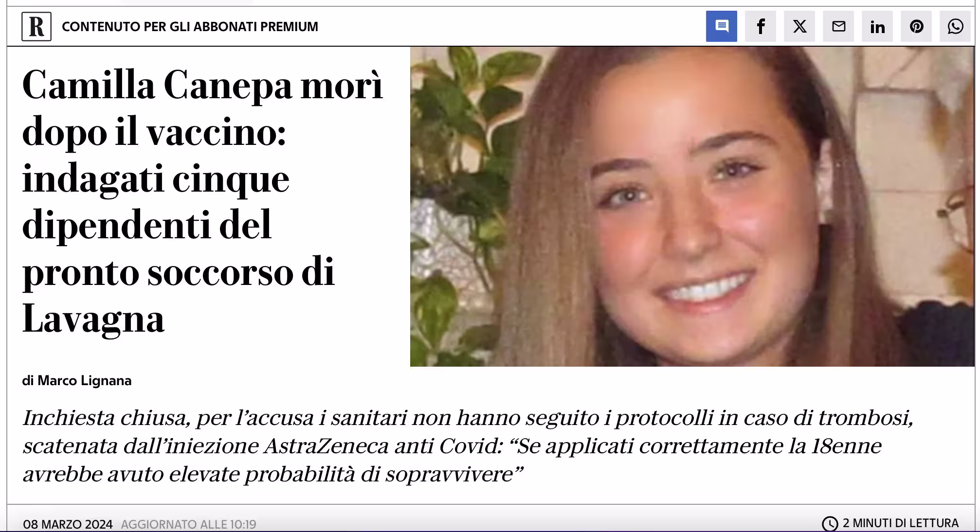The height and width of the screenshot is (532, 980).
Task: Click the 'di' byline prefix text
Action: (x=28, y=380)
